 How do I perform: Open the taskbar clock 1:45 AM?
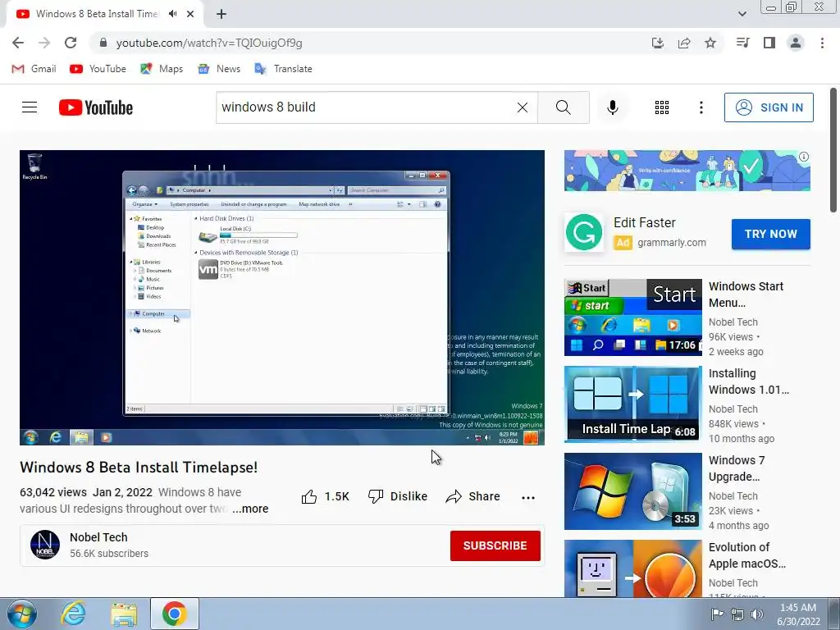[798, 614]
